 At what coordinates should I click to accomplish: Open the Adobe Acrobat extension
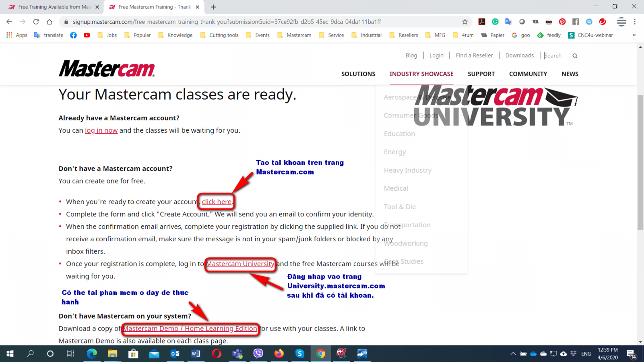482,22
